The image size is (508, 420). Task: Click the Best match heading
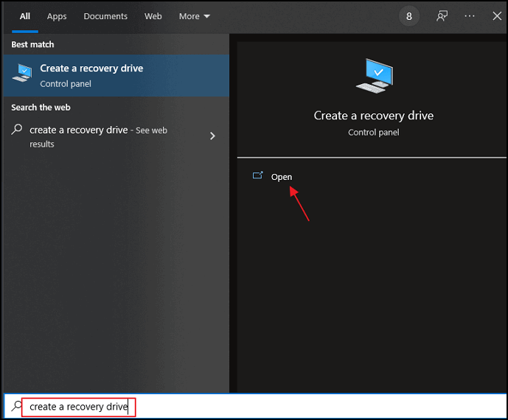click(32, 45)
